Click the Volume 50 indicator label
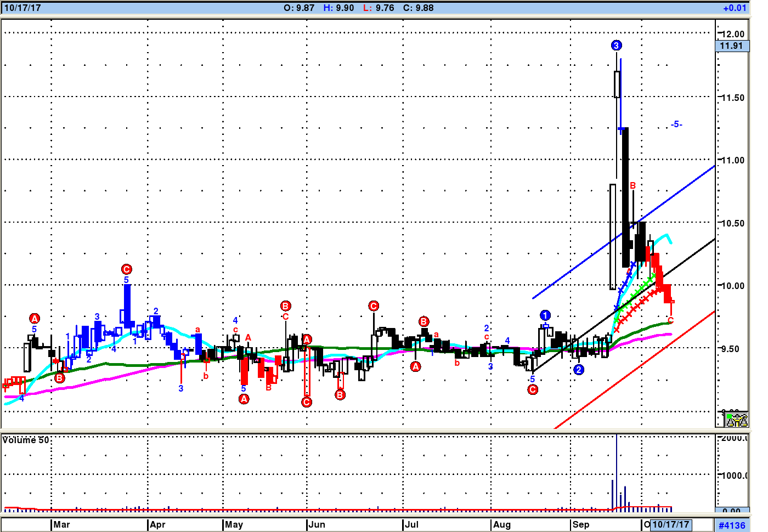768x532 pixels. [26, 440]
